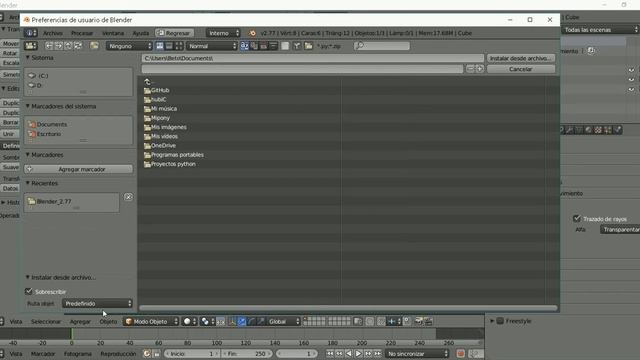Toggle the Freestyle checkbox
Image resolution: width=640 pixels, height=360 pixels.
coord(500,321)
